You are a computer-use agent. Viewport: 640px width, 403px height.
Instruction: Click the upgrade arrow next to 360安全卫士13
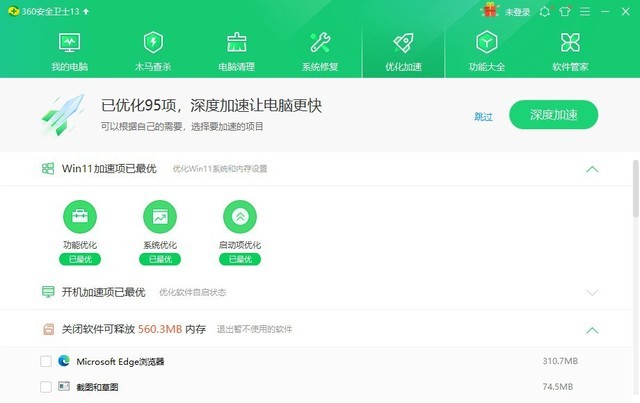point(86,11)
